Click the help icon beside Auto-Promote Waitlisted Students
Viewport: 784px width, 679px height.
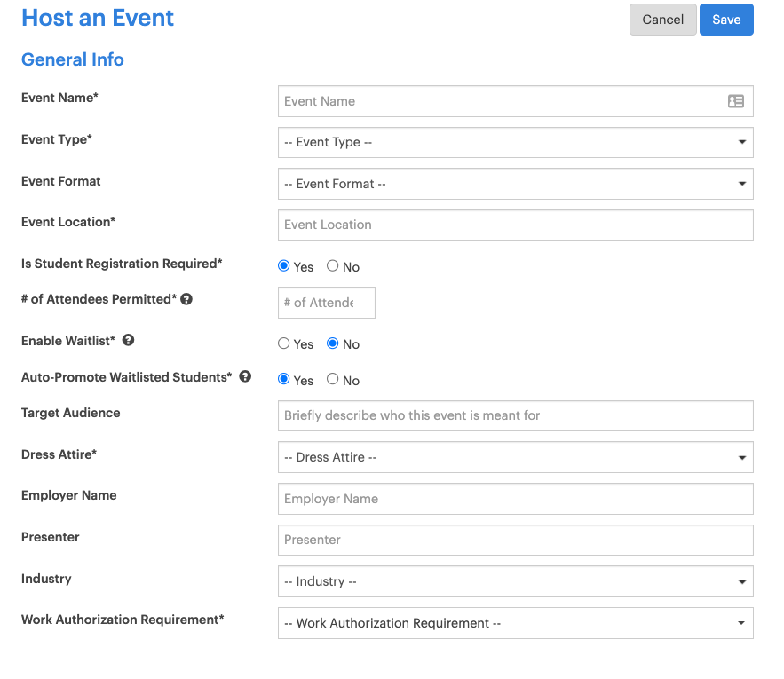[x=244, y=375]
